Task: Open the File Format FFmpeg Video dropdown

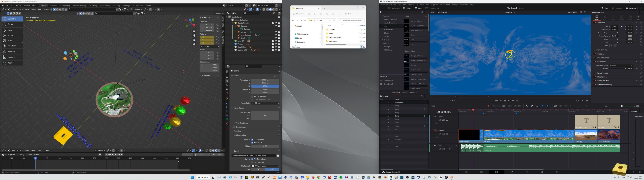Action: pos(265,166)
